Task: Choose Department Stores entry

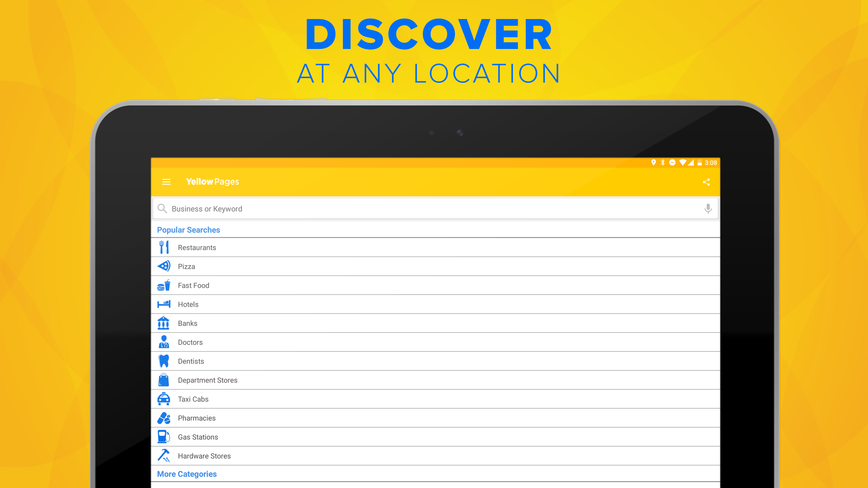Action: (x=207, y=380)
